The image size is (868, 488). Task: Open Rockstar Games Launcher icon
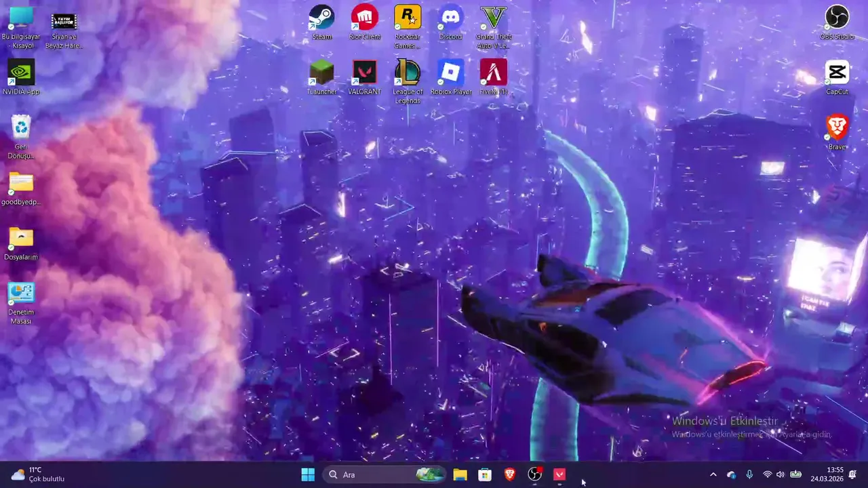tap(408, 26)
